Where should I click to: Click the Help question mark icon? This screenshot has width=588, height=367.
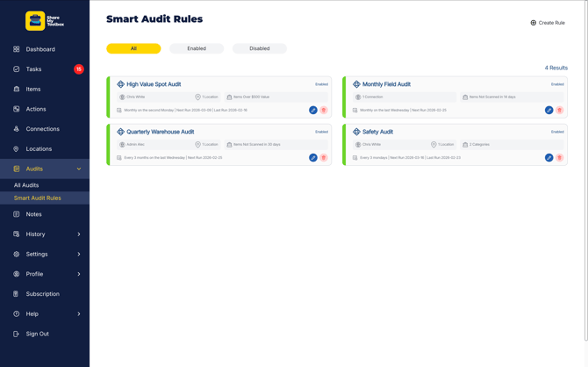pyautogui.click(x=16, y=313)
